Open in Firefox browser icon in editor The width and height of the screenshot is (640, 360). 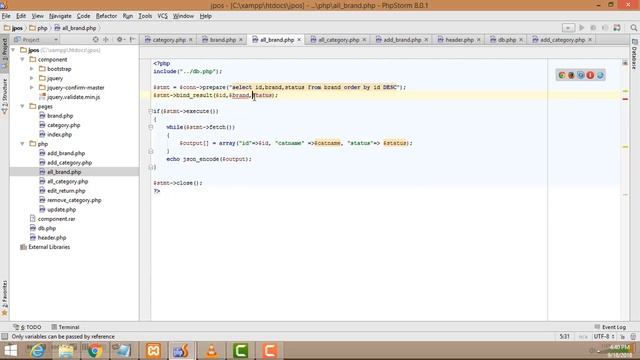point(571,75)
